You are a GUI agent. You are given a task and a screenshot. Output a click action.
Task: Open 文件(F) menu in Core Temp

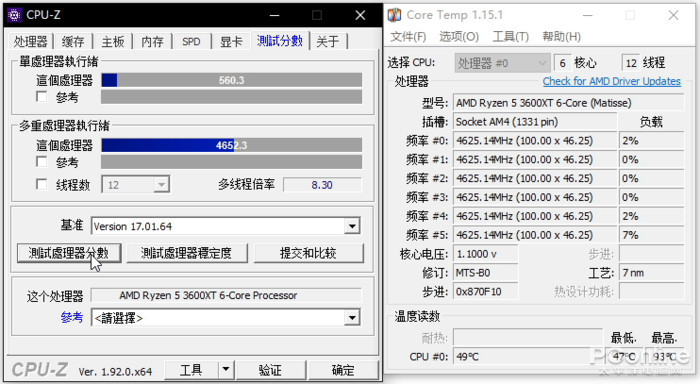[x=408, y=37]
